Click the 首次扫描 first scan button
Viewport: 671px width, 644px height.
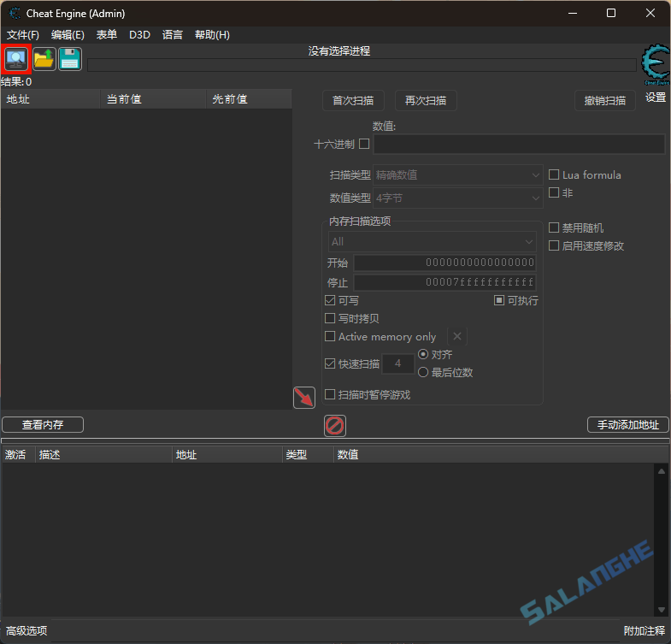pyautogui.click(x=353, y=101)
